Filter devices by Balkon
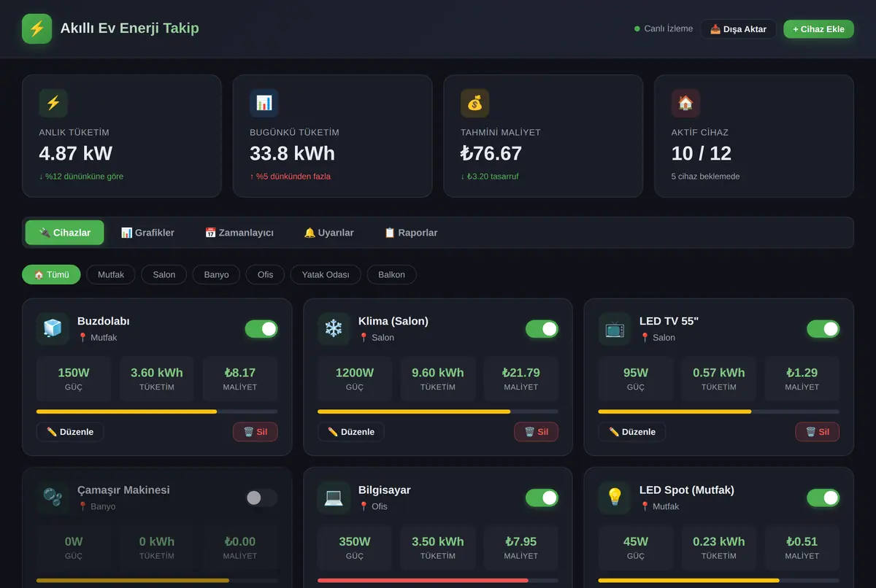 [x=392, y=274]
